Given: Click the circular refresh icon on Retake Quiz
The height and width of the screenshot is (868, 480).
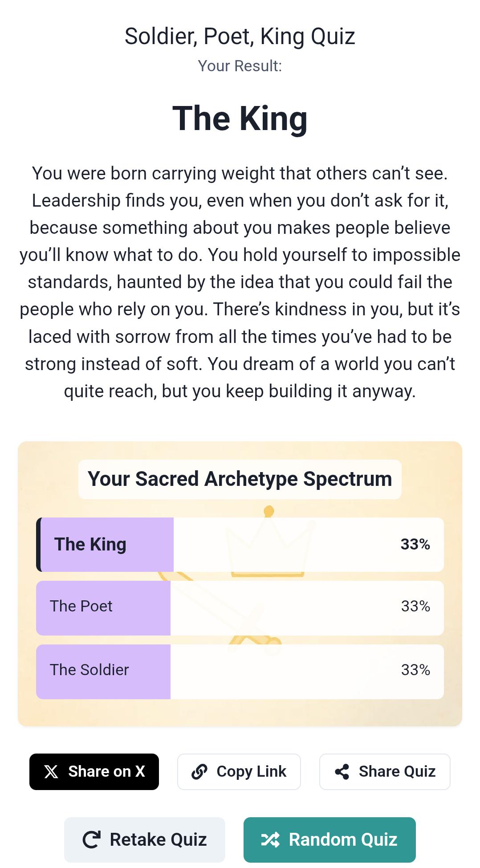Looking at the screenshot, I should pos(91,839).
